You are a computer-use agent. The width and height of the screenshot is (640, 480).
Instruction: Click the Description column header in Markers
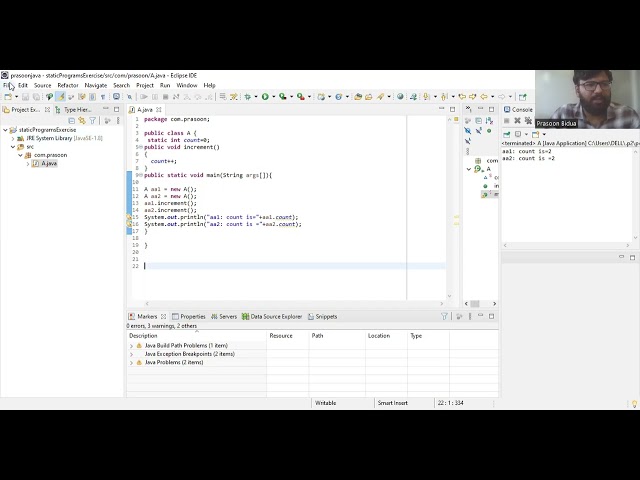point(197,336)
